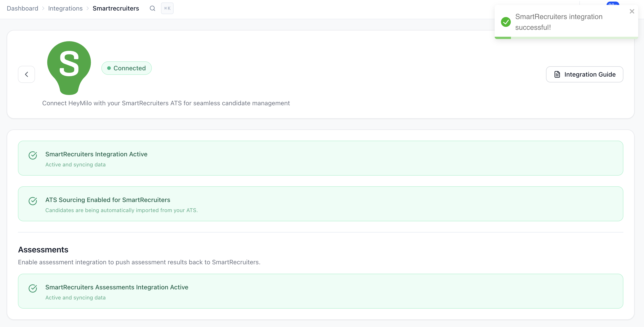Click check icon beside ATS Sourcing Enabled
The height and width of the screenshot is (327, 644).
[x=33, y=201]
